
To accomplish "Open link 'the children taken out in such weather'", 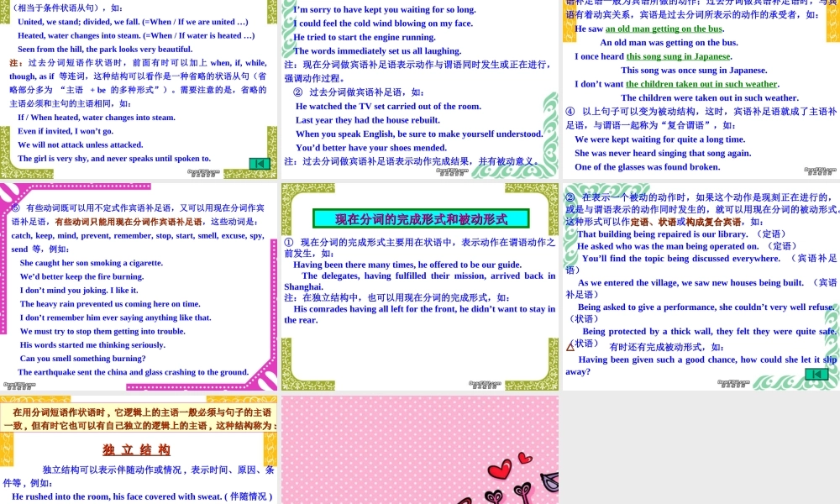I will coord(701,84).
